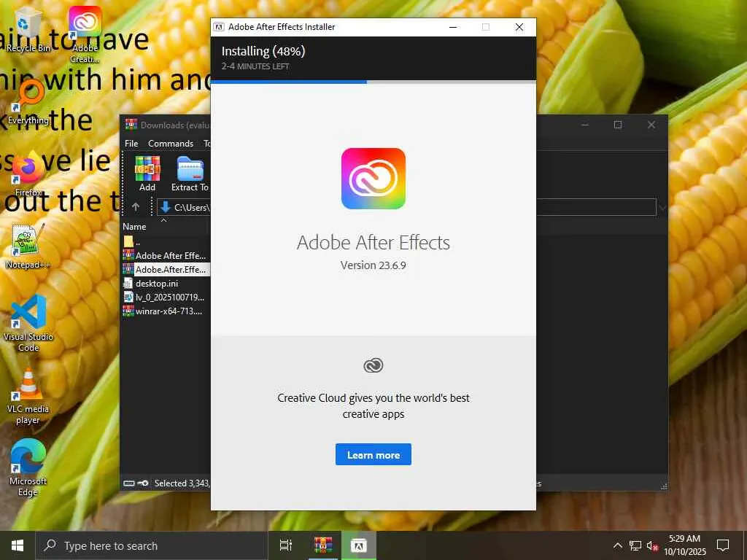Click the Creative Cloud logo in the installer
This screenshot has width=747, height=560.
[373, 179]
